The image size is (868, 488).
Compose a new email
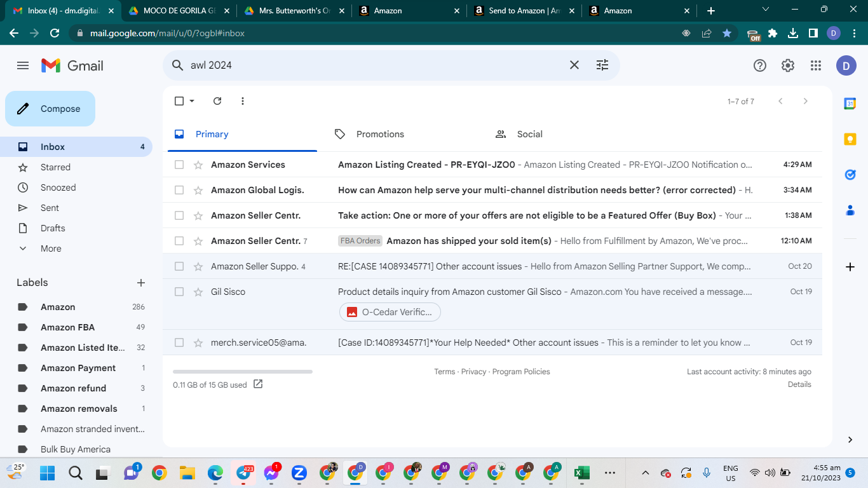click(x=50, y=109)
